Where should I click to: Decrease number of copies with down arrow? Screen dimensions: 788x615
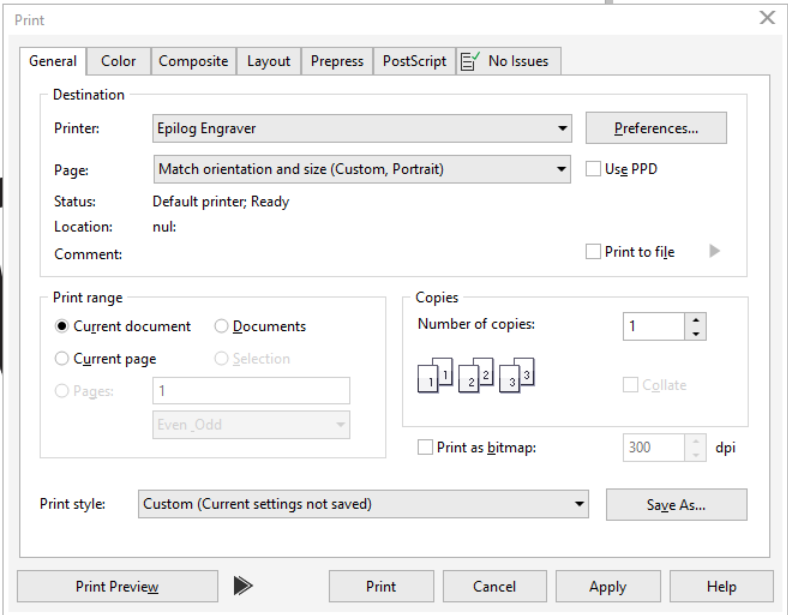point(697,333)
